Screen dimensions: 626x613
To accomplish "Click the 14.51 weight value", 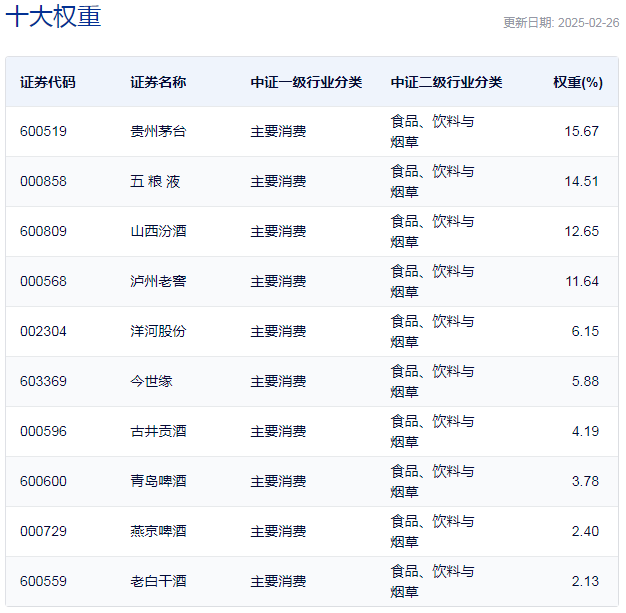I will click(x=581, y=181).
